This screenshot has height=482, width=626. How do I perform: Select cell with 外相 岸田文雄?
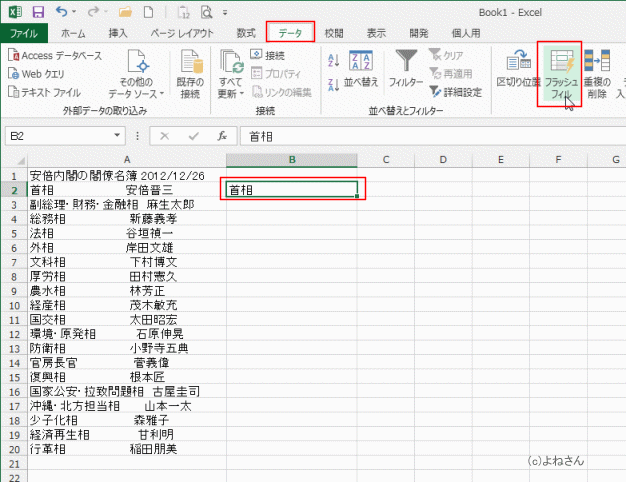click(127, 248)
